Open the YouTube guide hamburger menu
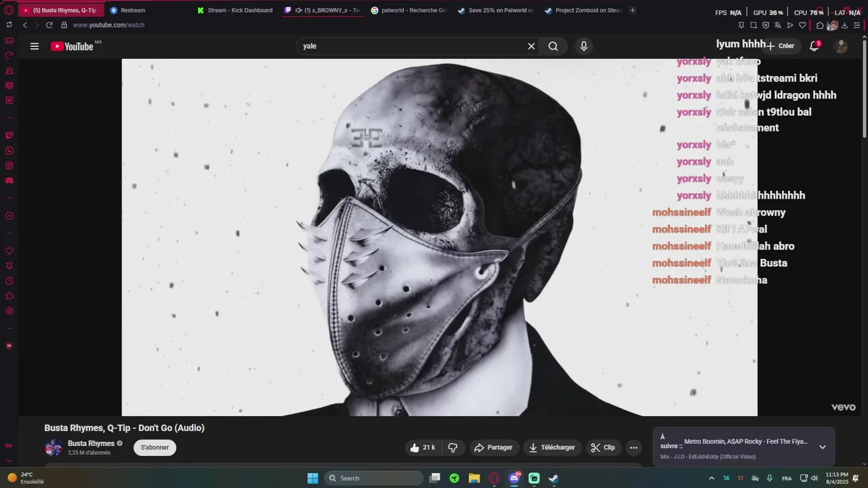Viewport: 868px width, 488px height. (x=35, y=46)
